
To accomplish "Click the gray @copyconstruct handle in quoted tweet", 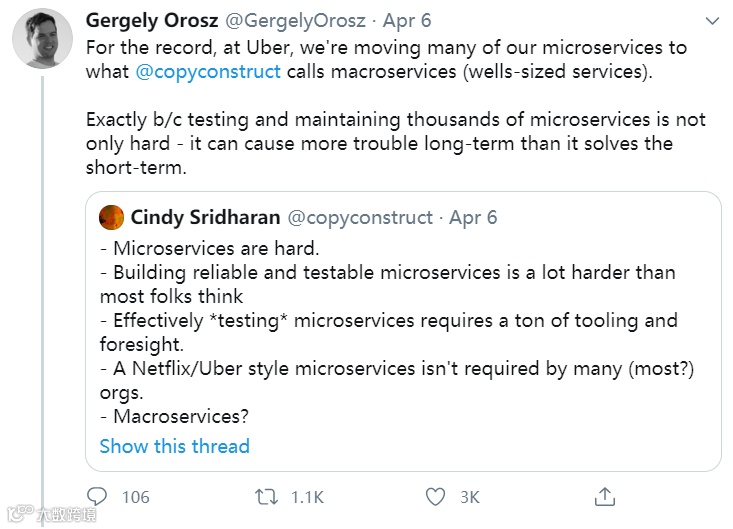I will click(360, 217).
